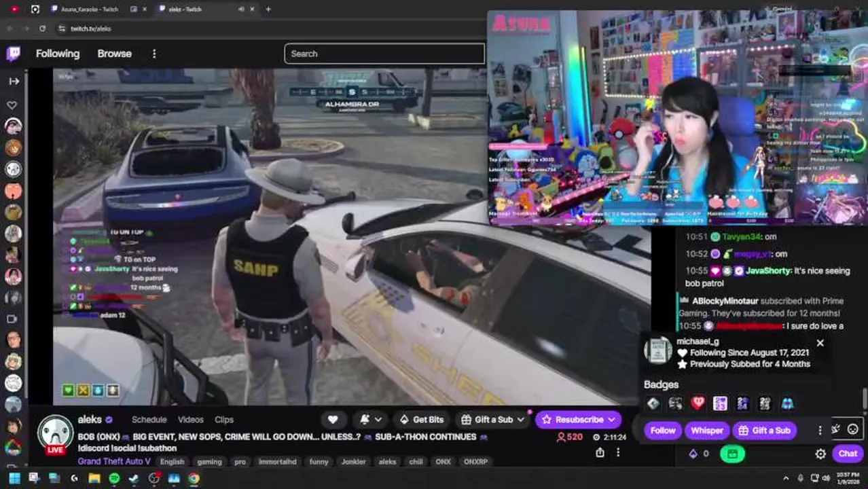Open the channel points bits balance icon
This screenshot has height=489, width=868.
tap(693, 454)
